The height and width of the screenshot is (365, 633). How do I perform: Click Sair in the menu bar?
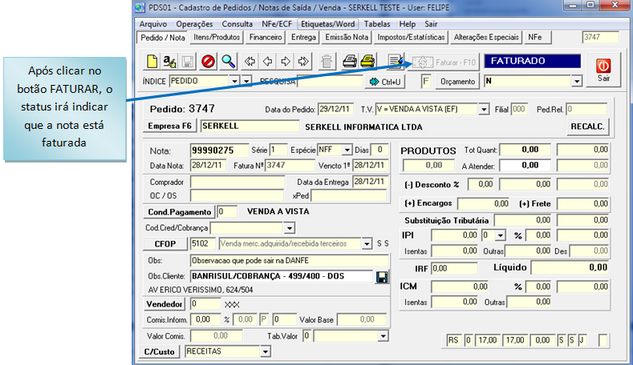point(431,24)
